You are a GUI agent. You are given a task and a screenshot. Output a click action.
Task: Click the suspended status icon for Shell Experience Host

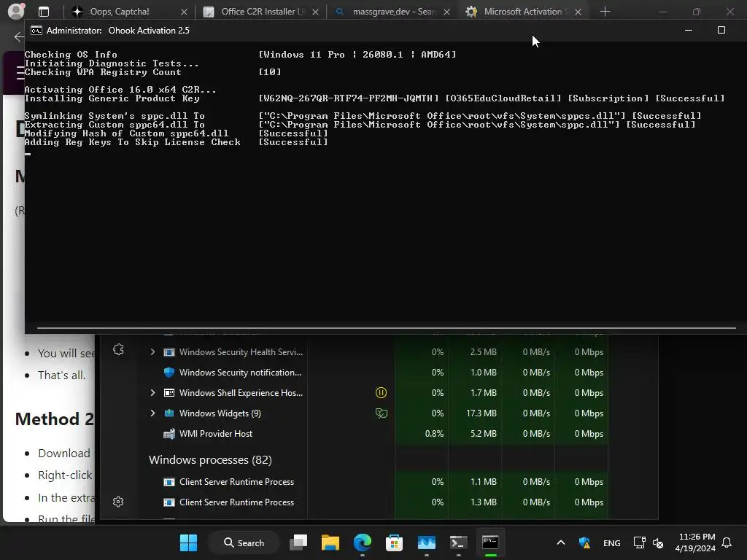coord(381,392)
